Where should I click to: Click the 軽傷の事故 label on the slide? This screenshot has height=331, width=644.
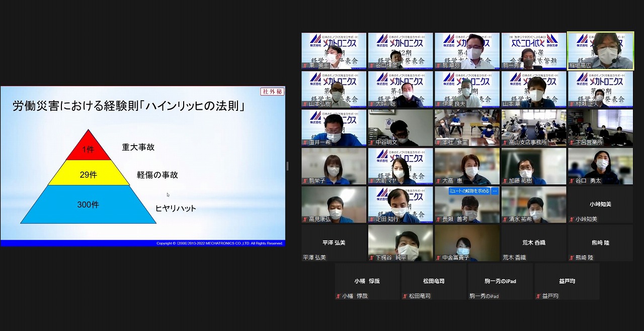[157, 175]
